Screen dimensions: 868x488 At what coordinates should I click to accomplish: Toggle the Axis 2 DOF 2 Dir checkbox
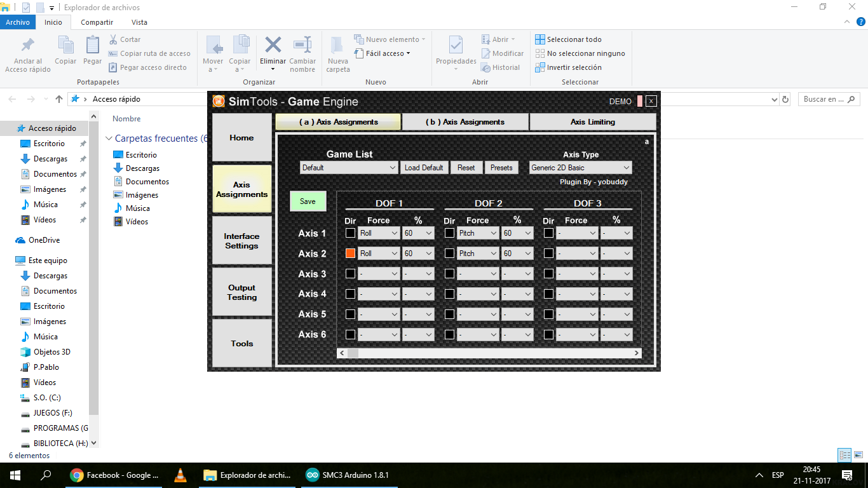(449, 254)
